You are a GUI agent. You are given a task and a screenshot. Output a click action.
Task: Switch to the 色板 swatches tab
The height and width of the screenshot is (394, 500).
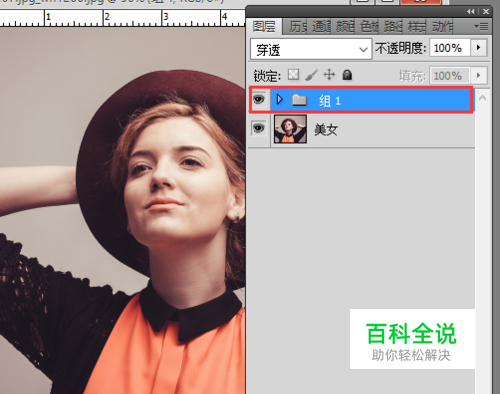(x=369, y=27)
